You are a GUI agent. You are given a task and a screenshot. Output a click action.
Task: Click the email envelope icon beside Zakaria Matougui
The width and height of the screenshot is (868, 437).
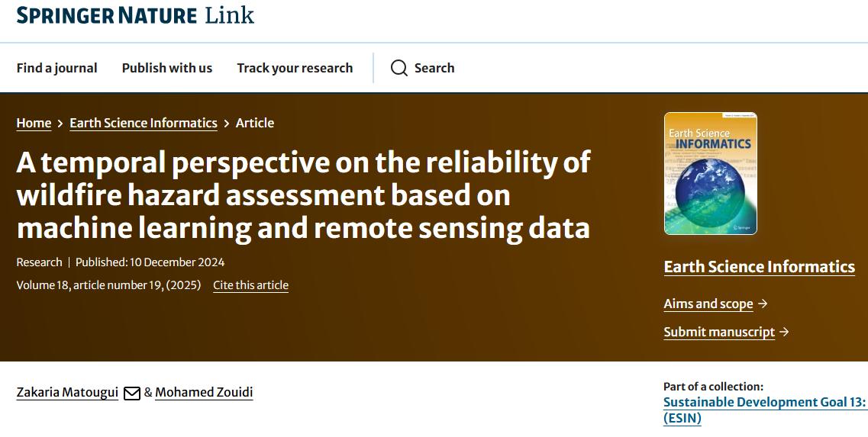131,394
